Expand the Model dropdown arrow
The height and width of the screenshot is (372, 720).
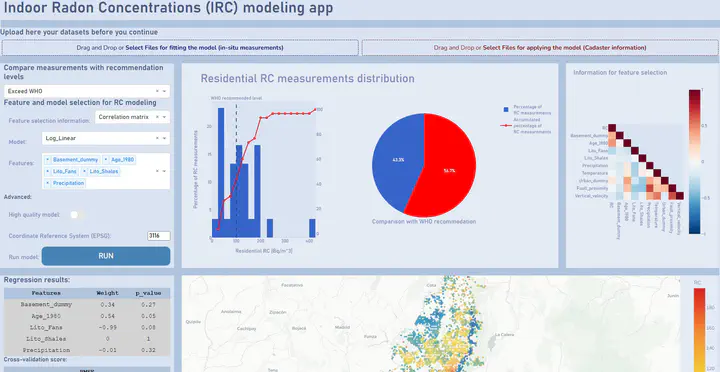164,138
